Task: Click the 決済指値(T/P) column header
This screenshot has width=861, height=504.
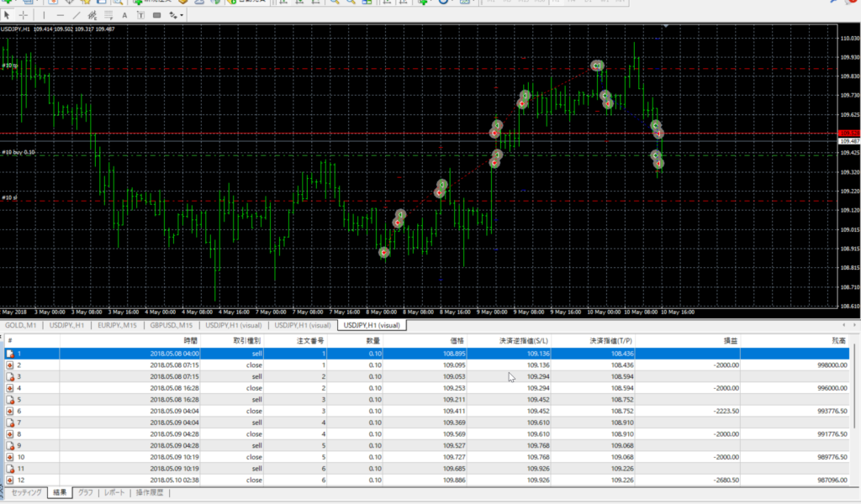Action: [x=593, y=341]
